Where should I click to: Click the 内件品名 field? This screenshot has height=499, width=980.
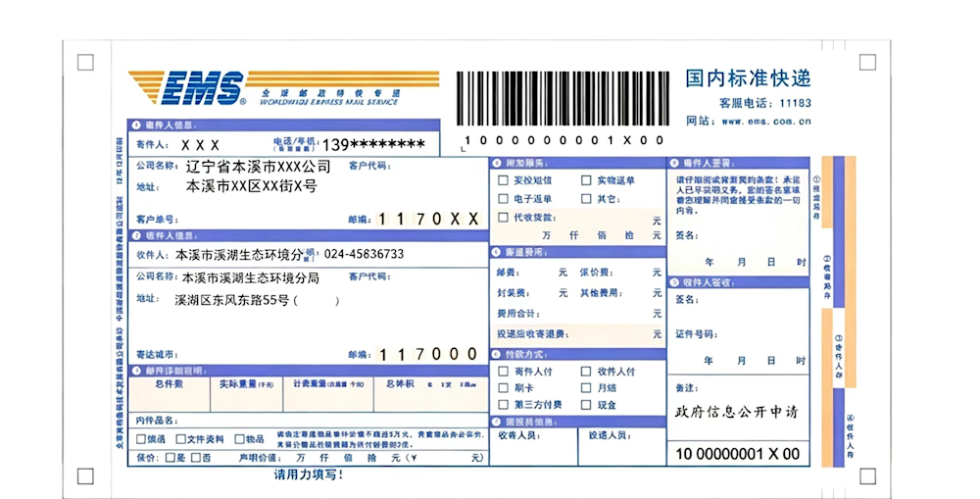pos(309,421)
